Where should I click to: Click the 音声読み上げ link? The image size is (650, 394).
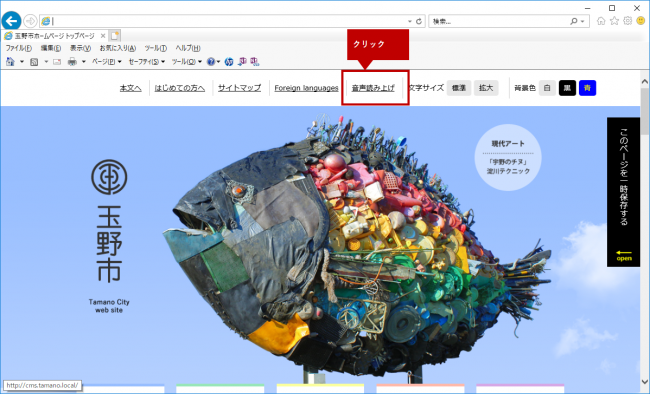pos(373,88)
